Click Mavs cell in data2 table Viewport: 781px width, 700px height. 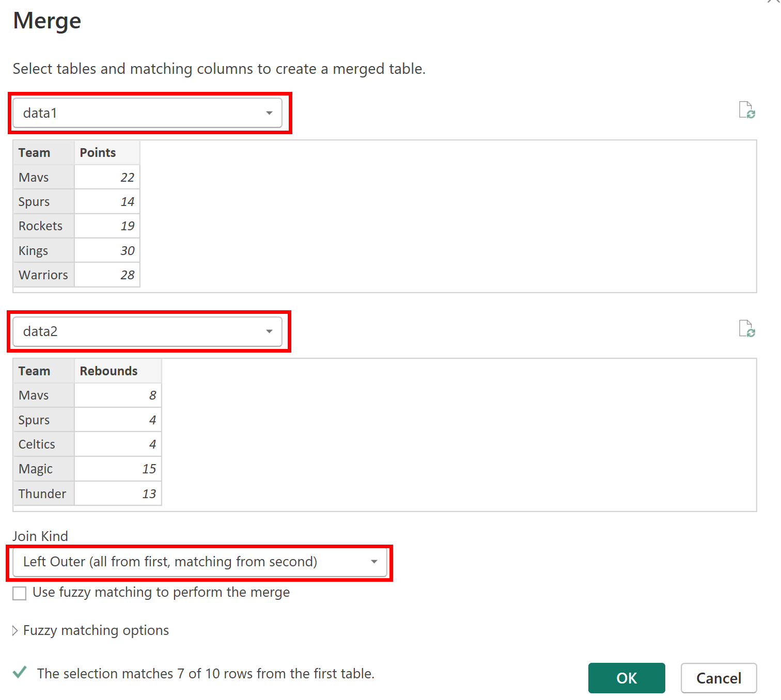pyautogui.click(x=44, y=395)
